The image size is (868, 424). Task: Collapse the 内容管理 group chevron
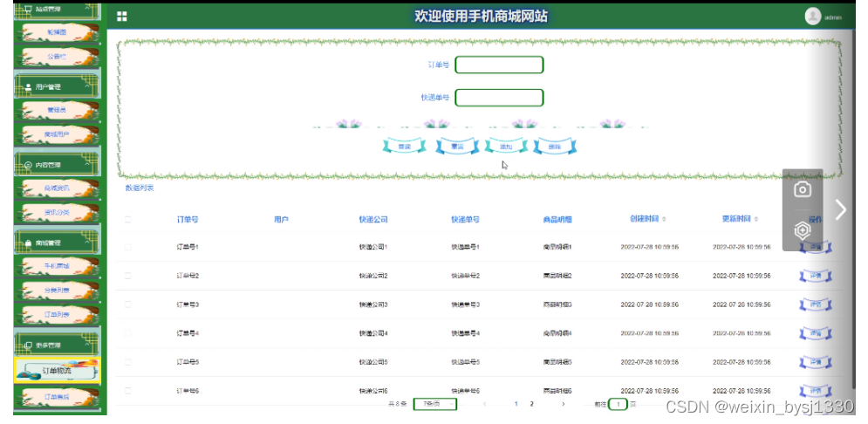[87, 164]
